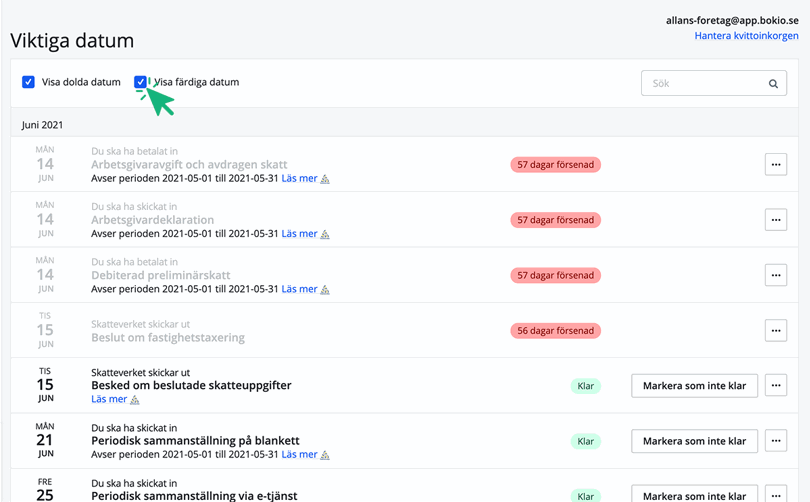Screen dimensions: 810x502
Task: Uncheck the 'Visa färdiga datum' checkbox
Action: 141,82
